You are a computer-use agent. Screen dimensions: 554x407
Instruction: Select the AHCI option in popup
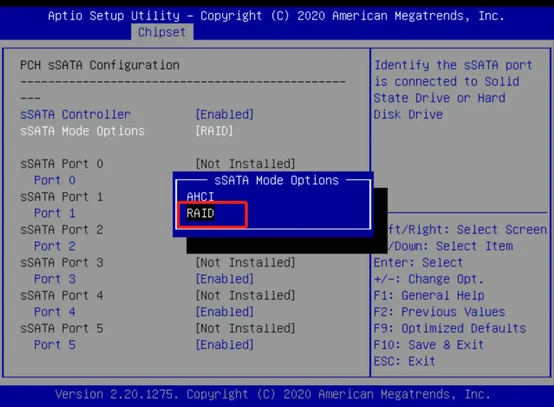(x=200, y=196)
